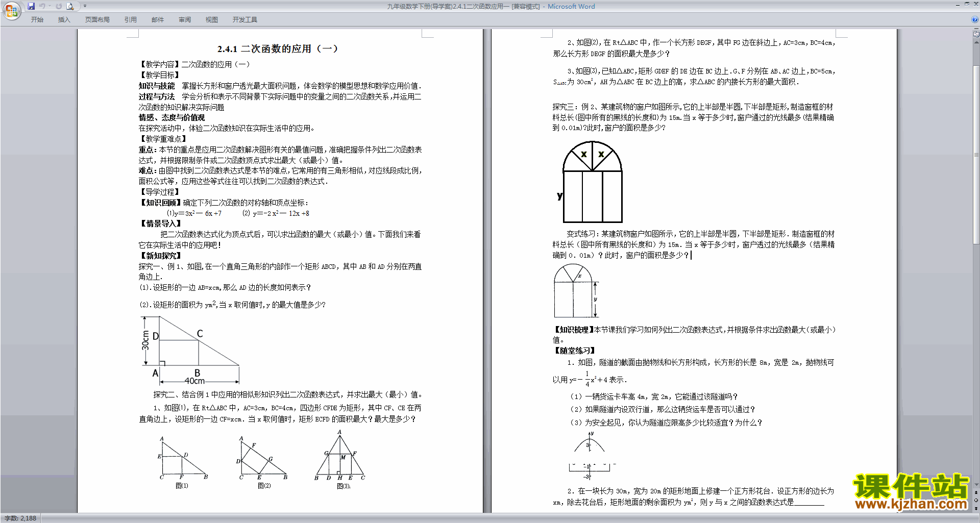Click the document title in the title bar

(491, 6)
